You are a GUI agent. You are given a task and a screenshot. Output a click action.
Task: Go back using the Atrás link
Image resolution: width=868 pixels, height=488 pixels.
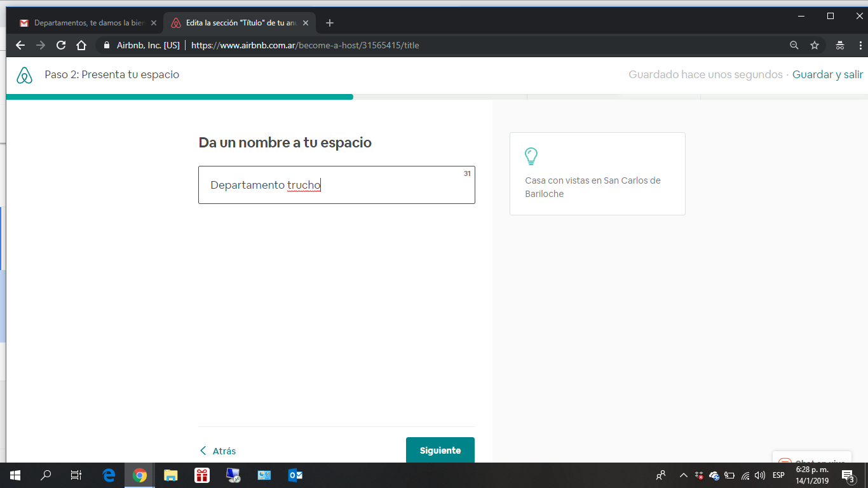pos(218,451)
